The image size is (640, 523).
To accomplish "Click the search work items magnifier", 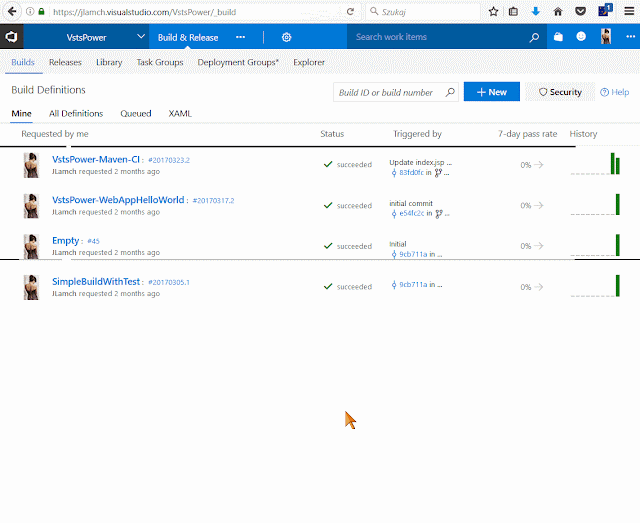I will (x=534, y=37).
